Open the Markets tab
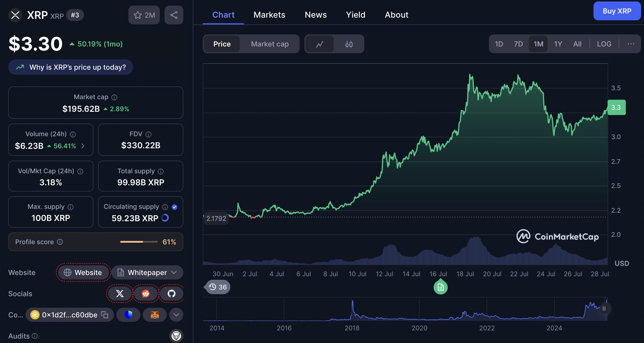644x343 pixels. click(x=269, y=15)
